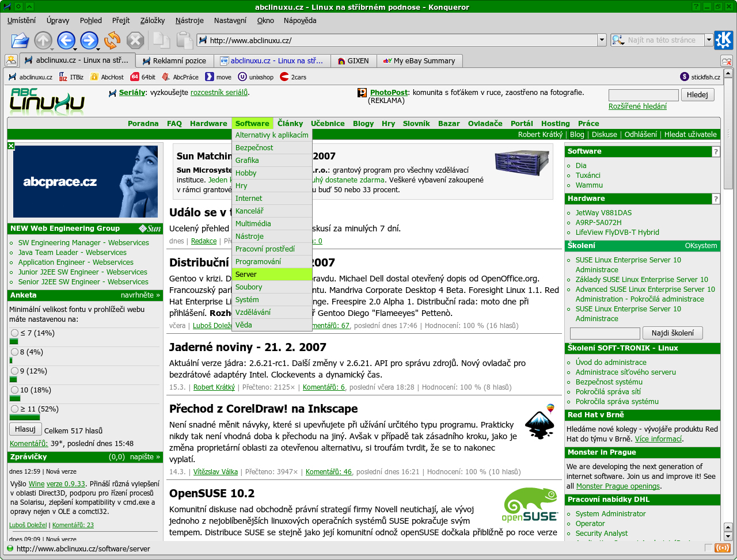Click the question mark in Software box header
Viewport: 737px width, 560px height.
pyautogui.click(x=716, y=152)
